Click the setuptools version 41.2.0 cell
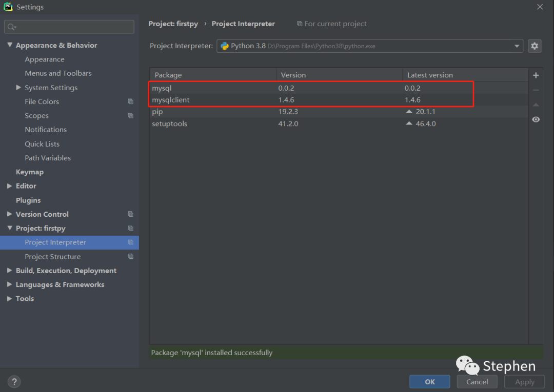Image resolution: width=554 pixels, height=392 pixels. pos(288,123)
